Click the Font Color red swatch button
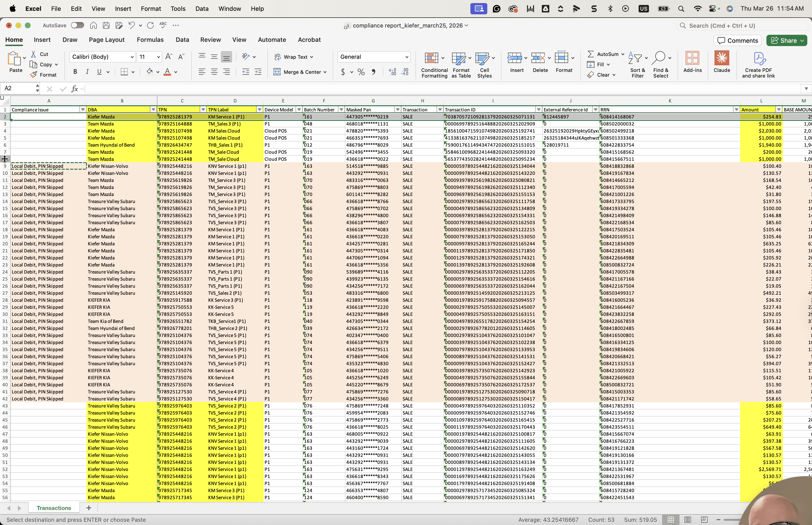 (167, 72)
